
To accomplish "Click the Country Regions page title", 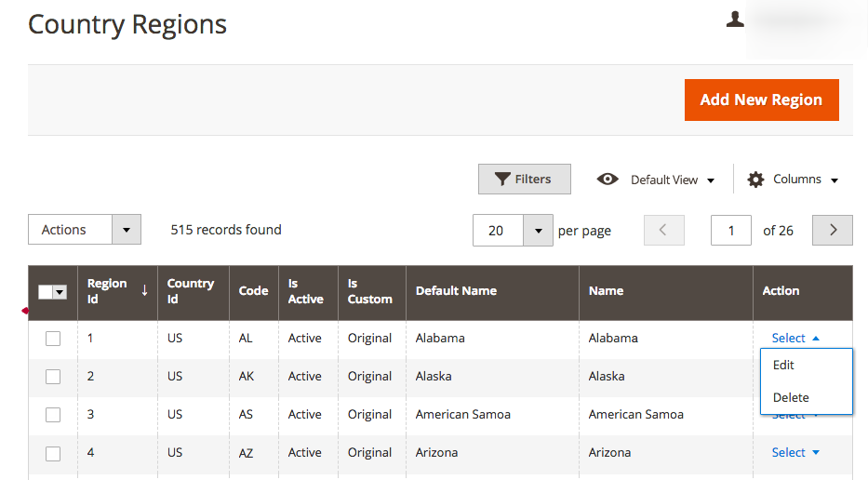I will [127, 24].
